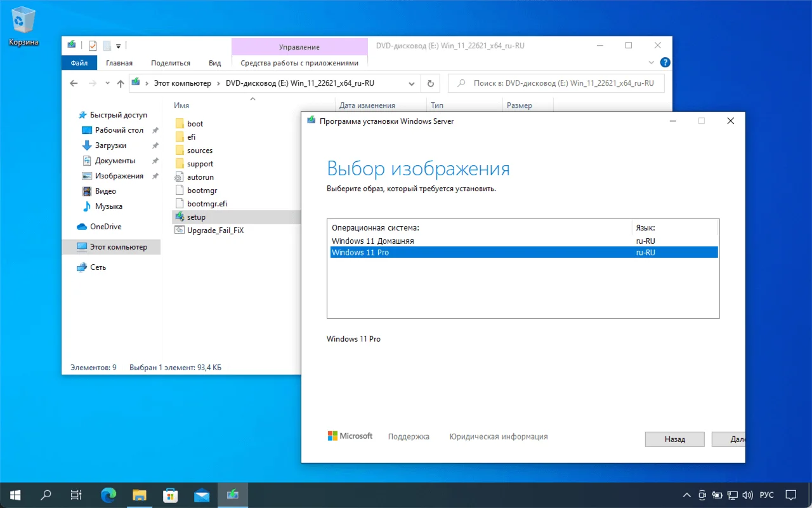Screen dimensions: 812x508
Task: Open the Mail taskbar icon
Action: (x=202, y=495)
